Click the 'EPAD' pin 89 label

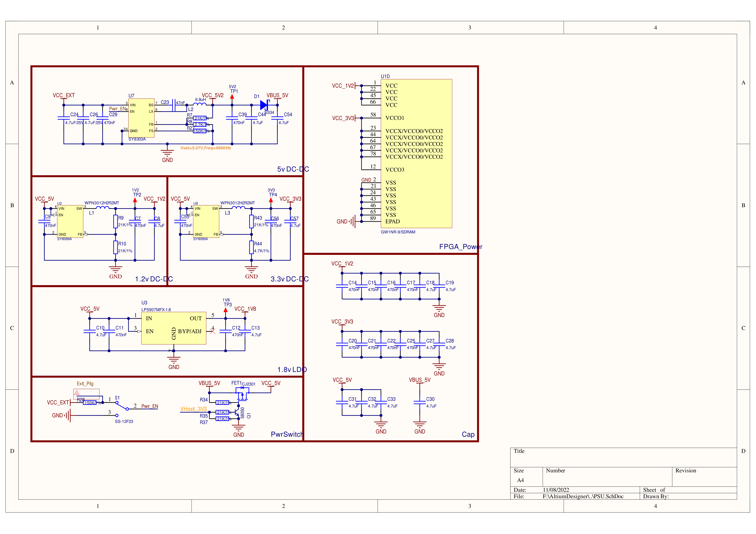point(392,222)
